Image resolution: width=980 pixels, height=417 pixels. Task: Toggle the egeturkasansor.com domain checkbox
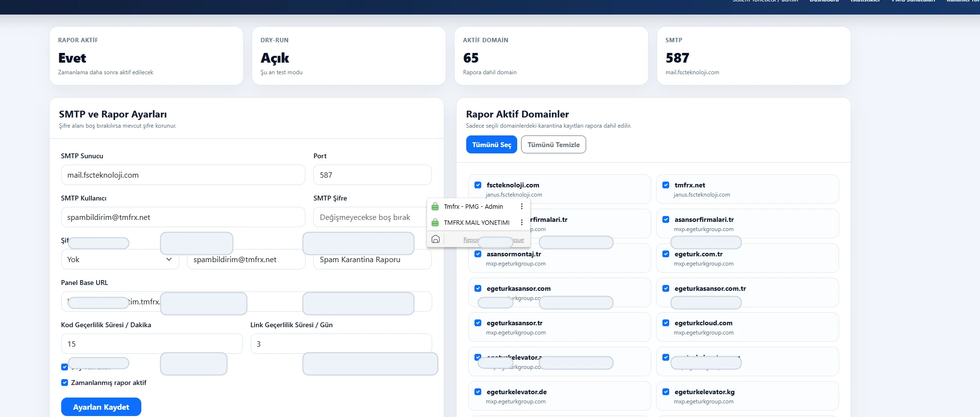click(x=478, y=288)
